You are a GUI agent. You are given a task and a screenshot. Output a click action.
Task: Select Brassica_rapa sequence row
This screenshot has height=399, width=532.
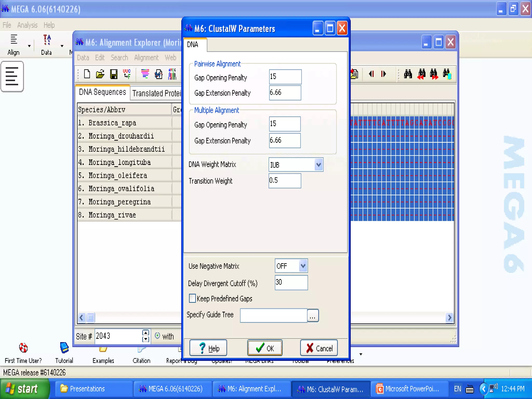click(x=125, y=123)
